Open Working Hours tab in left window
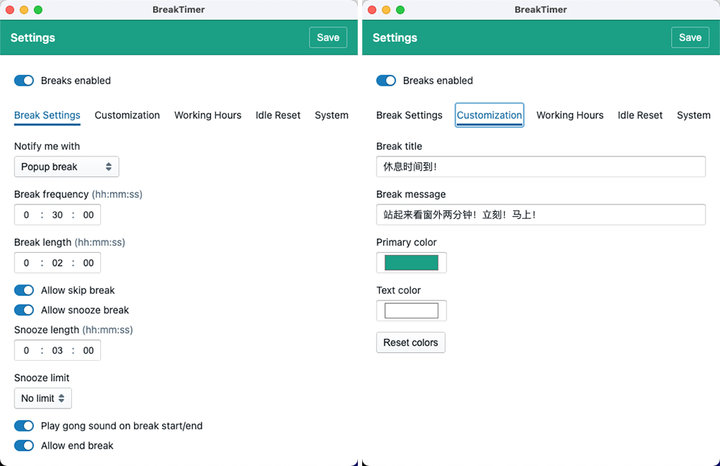This screenshot has width=720, height=466. tap(208, 115)
